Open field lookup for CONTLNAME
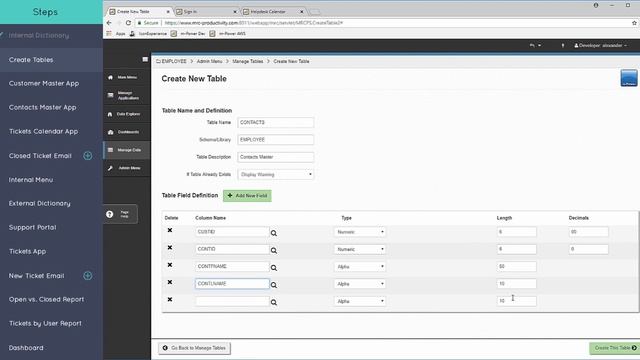Viewport: 640px width, 360px height. pos(273,285)
